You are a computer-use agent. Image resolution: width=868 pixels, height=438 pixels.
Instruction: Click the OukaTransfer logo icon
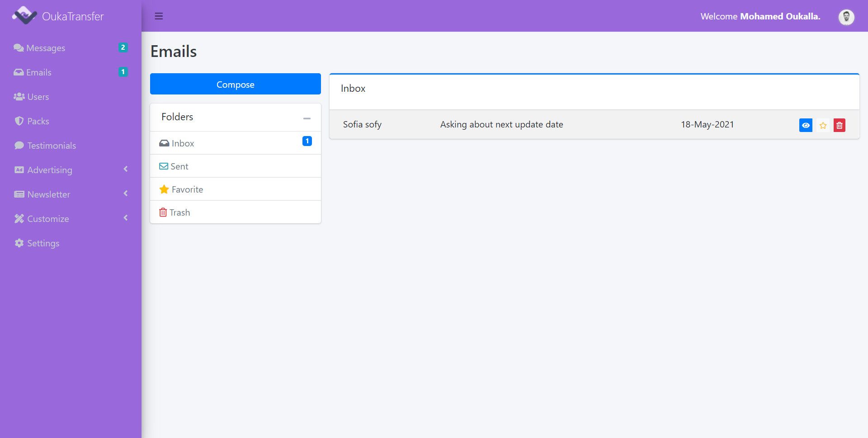24,16
